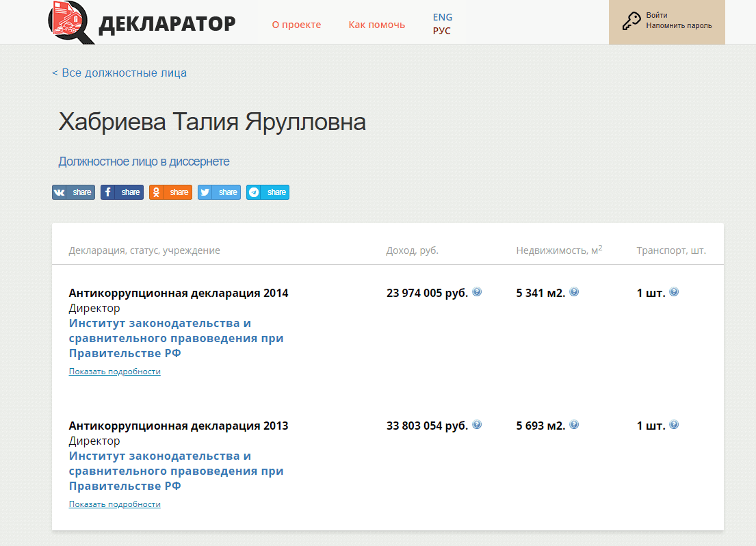The width and height of the screenshot is (756, 546).
Task: Open the О проекте menu item
Action: point(296,25)
